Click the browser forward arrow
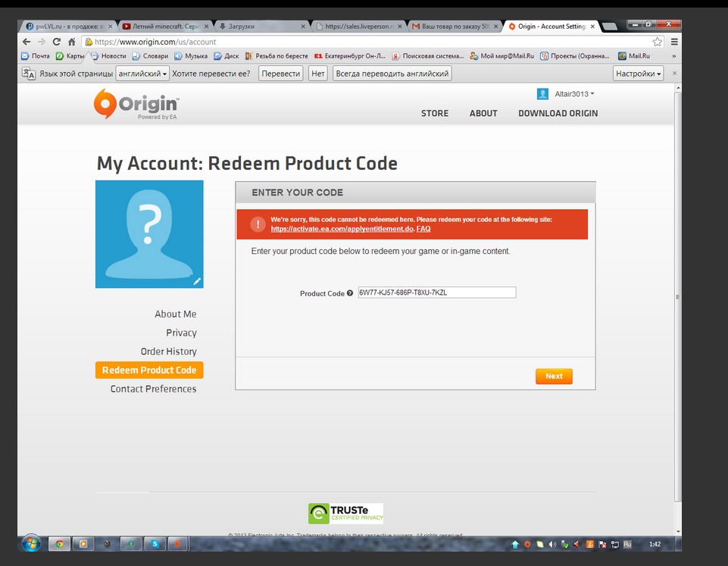The height and width of the screenshot is (566, 728). pyautogui.click(x=42, y=42)
